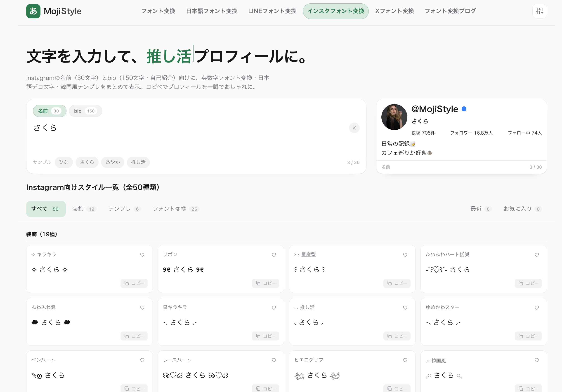Click フォロワー 16.8万人 stat
The height and width of the screenshot is (392, 562).
(x=471, y=133)
